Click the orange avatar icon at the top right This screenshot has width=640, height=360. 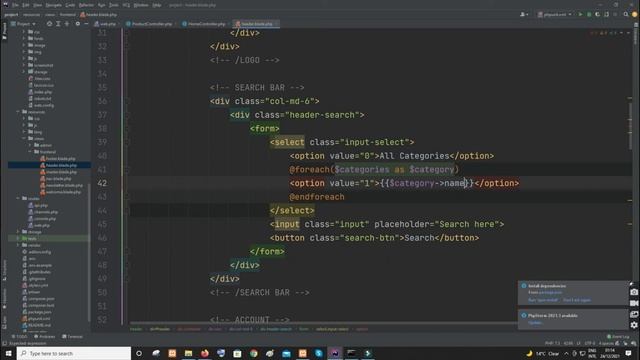click(x=634, y=14)
